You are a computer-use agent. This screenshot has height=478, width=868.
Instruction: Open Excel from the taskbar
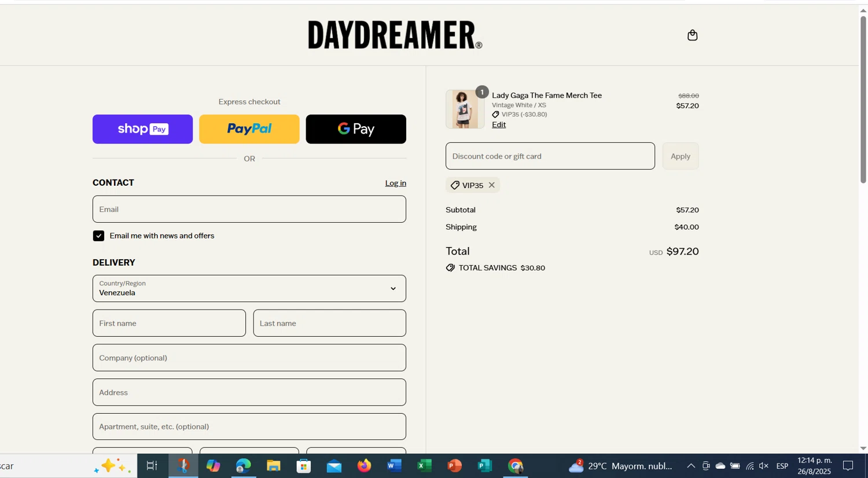pyautogui.click(x=424, y=466)
